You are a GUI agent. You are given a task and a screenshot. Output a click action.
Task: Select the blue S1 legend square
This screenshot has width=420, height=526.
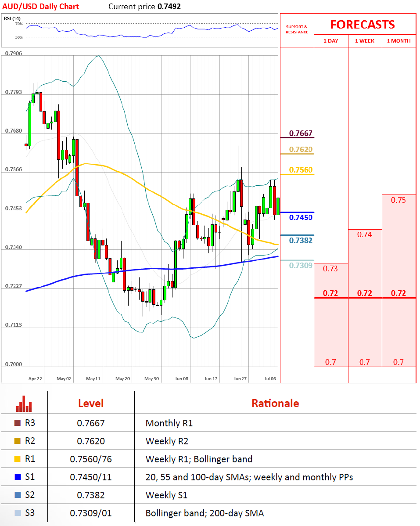pyautogui.click(x=18, y=477)
